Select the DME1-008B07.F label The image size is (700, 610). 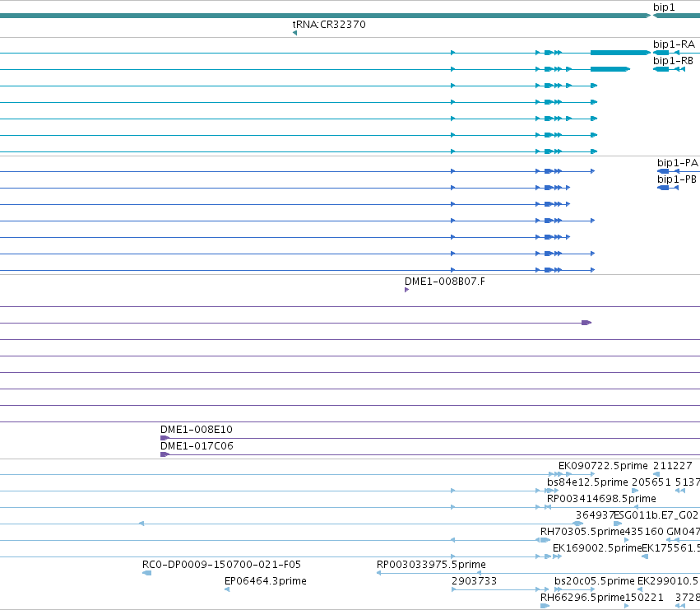point(445,282)
